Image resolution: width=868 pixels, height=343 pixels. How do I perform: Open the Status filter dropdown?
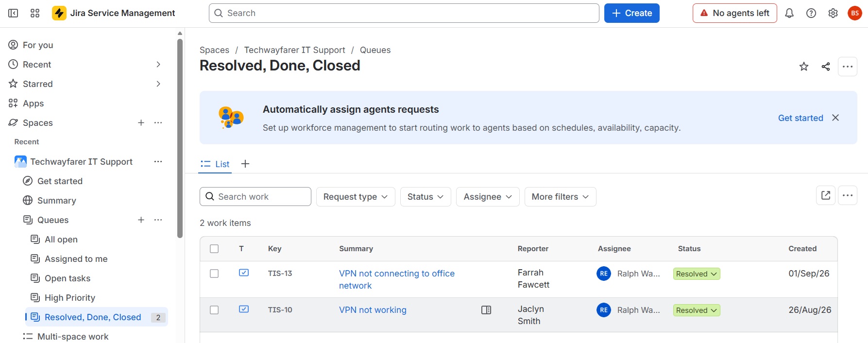[x=425, y=197]
